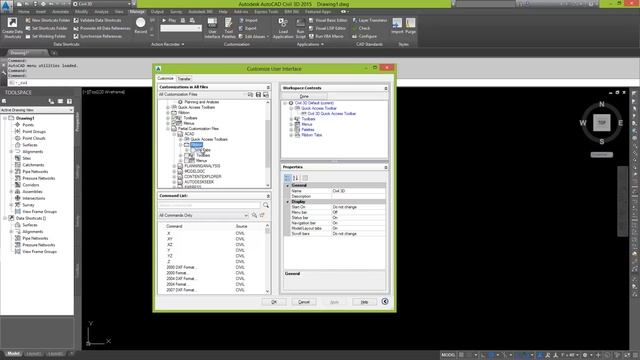640x360 pixels.
Task: Open Layer Translator
Action: (x=370, y=20)
